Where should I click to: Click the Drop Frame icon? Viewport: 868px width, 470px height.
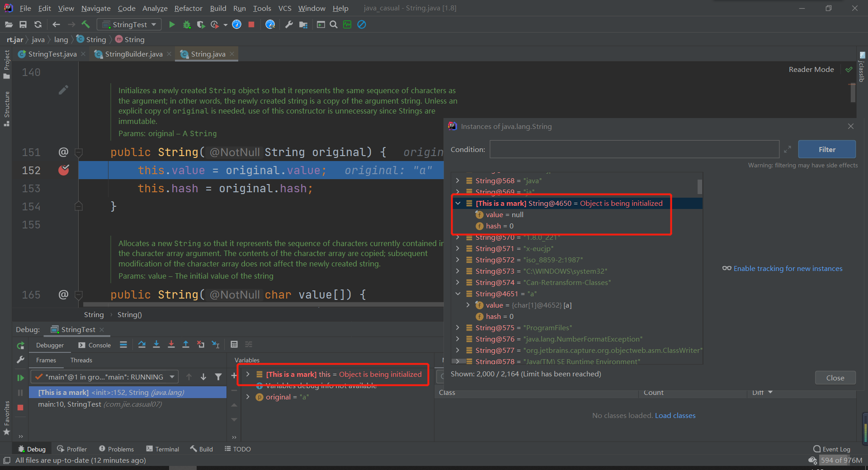pos(201,345)
